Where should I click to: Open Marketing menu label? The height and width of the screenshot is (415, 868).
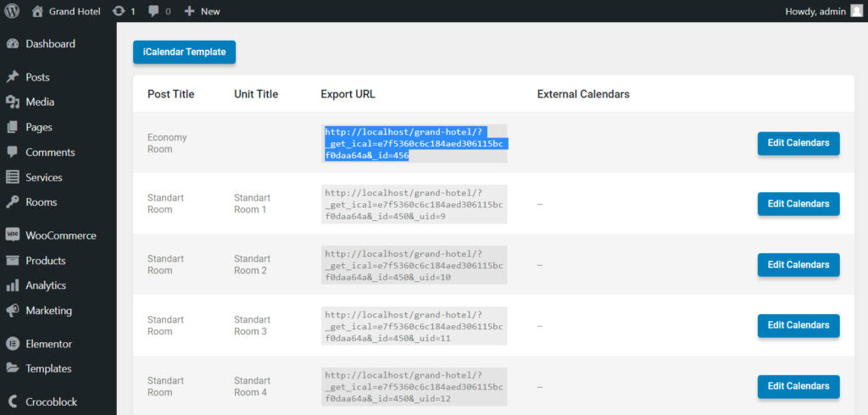(48, 311)
